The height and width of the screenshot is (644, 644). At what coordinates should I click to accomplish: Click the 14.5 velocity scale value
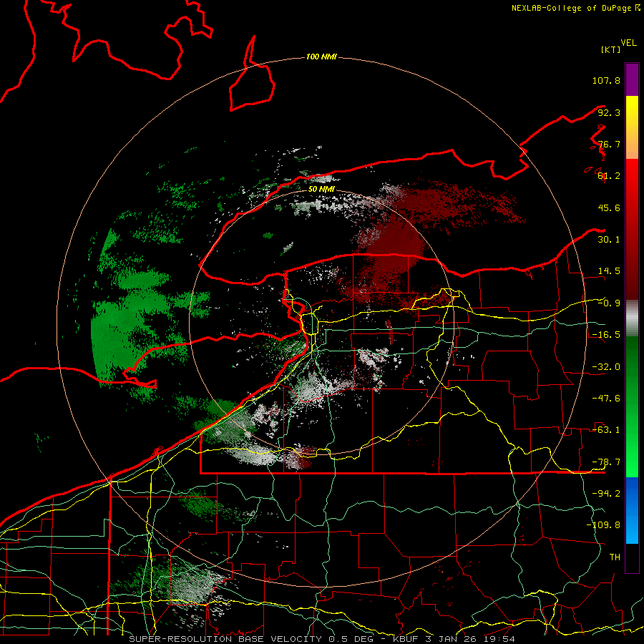tap(609, 271)
